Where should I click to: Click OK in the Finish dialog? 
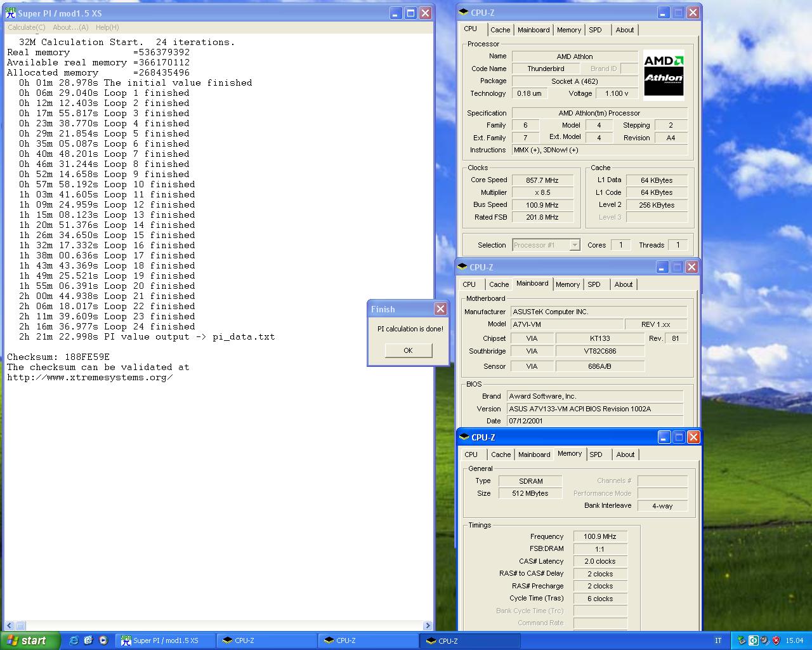[x=408, y=350]
